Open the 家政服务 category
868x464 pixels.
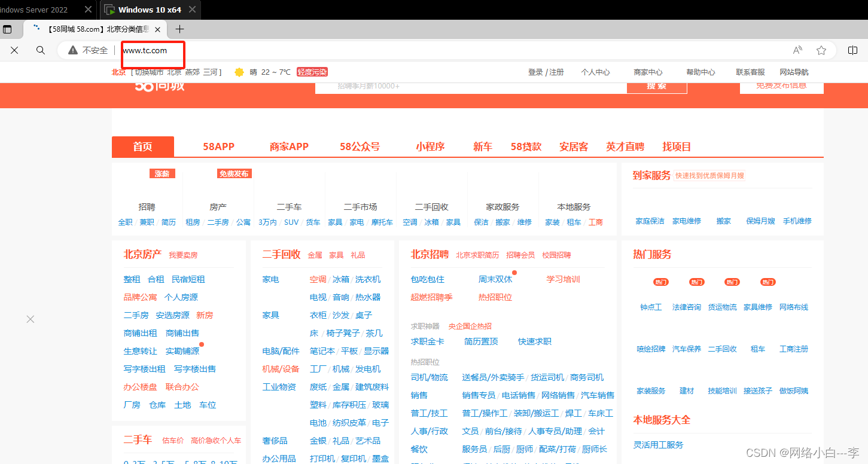(502, 207)
